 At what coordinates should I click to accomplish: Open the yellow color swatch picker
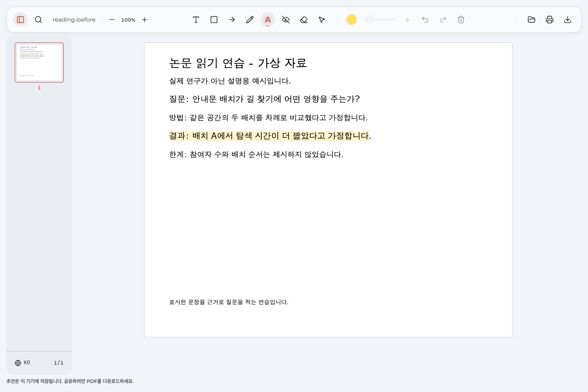352,20
